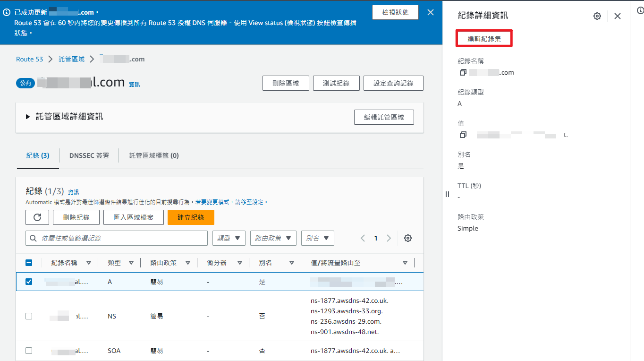Open table preferences gear beside pagination
Viewport: 644px width, 361px height.
click(408, 238)
